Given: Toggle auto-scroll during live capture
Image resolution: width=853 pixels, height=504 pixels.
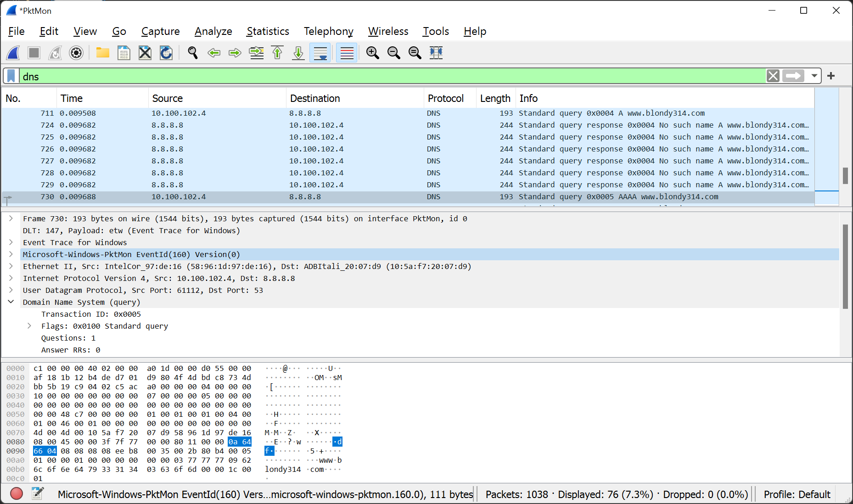Looking at the screenshot, I should point(320,53).
